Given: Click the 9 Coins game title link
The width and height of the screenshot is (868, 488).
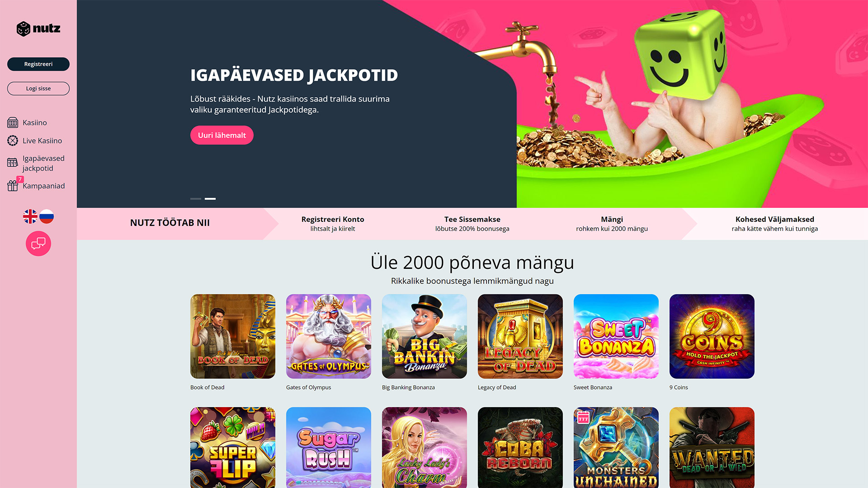Looking at the screenshot, I should tap(679, 387).
